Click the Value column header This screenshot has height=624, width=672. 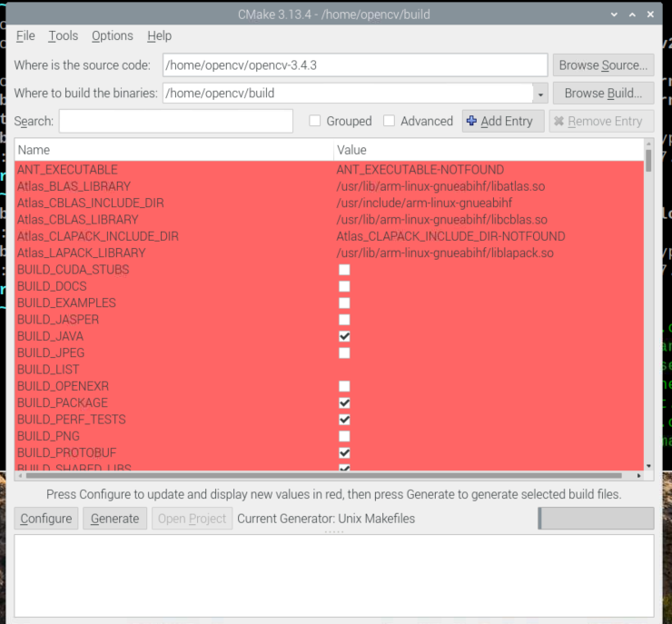coord(489,150)
